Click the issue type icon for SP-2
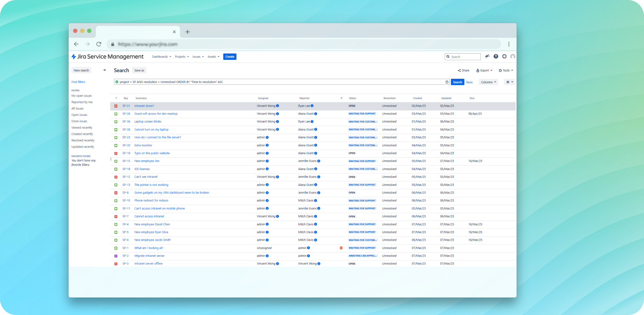 (116, 256)
